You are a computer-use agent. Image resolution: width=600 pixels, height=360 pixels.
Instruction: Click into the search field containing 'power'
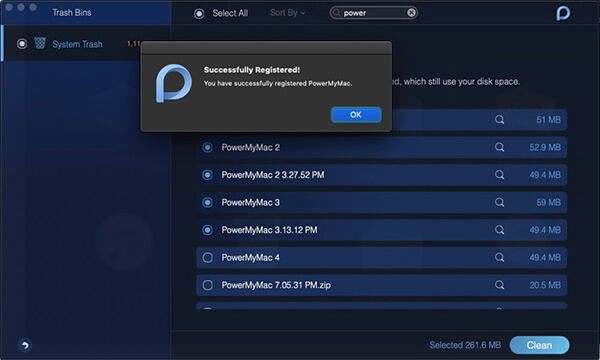tap(373, 13)
